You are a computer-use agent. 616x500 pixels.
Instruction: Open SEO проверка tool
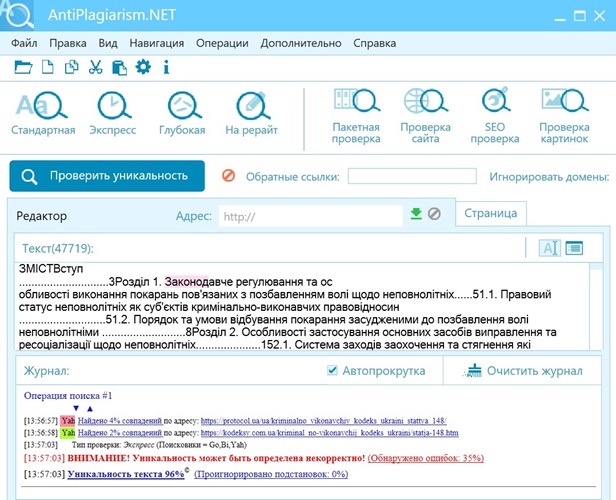tap(495, 116)
